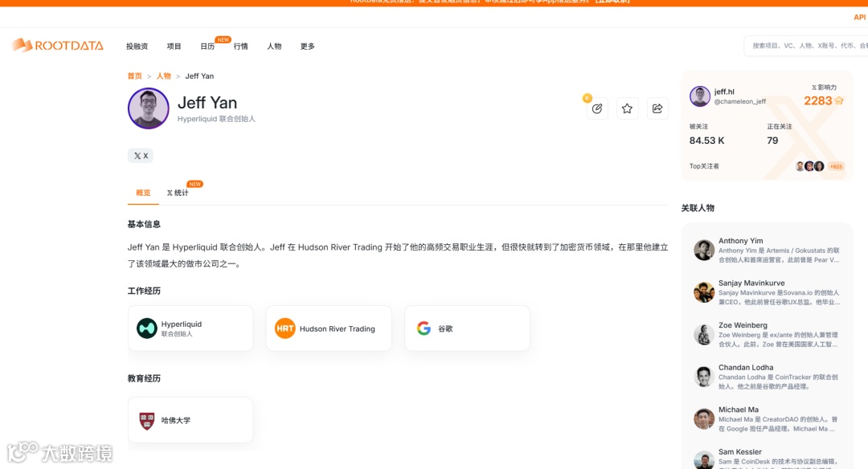Go to 人物 breadcrumb link
The width and height of the screenshot is (868, 469).
point(163,76)
